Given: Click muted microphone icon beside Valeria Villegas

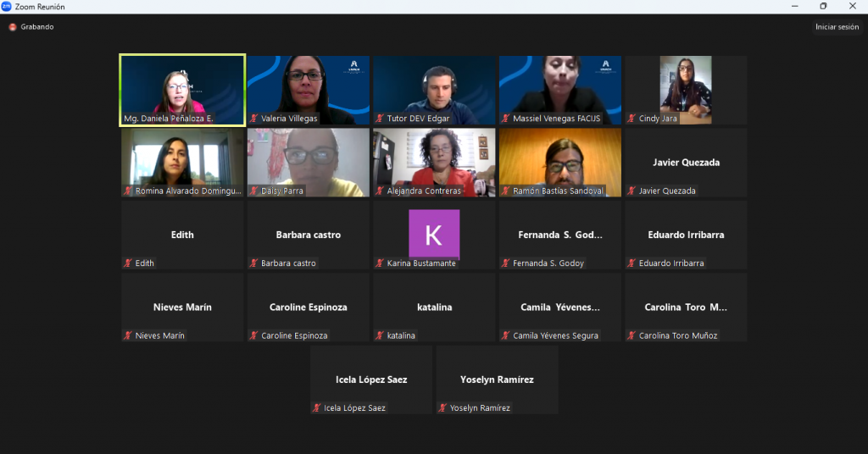Looking at the screenshot, I should (254, 119).
